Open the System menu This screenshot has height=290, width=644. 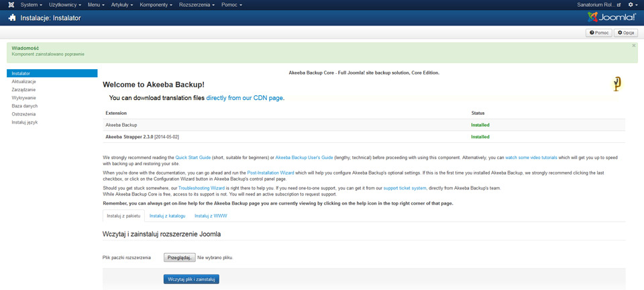[32, 5]
